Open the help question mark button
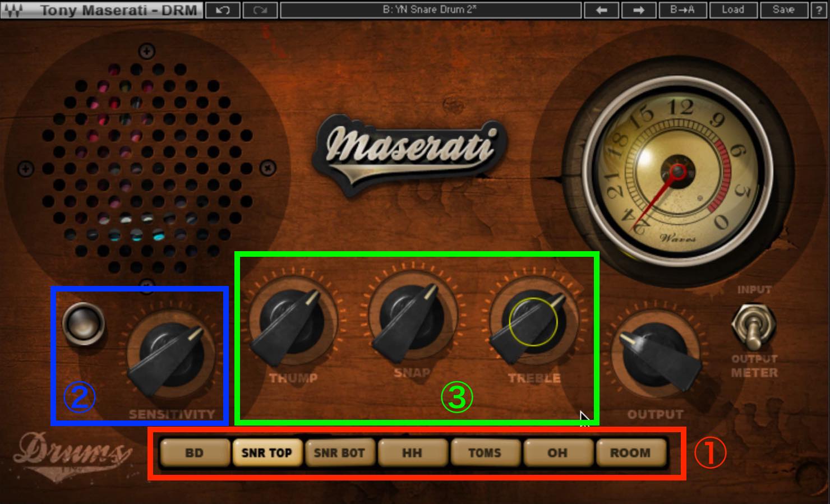 pyautogui.click(x=819, y=10)
